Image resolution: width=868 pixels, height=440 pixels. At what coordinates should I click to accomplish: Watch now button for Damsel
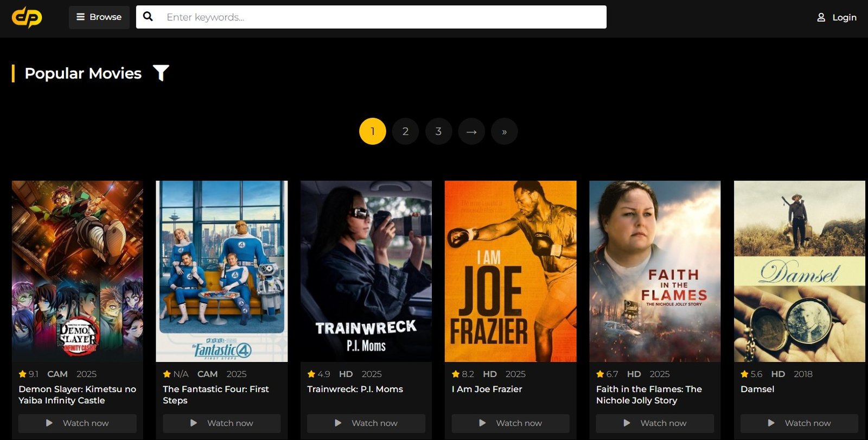[x=800, y=423]
